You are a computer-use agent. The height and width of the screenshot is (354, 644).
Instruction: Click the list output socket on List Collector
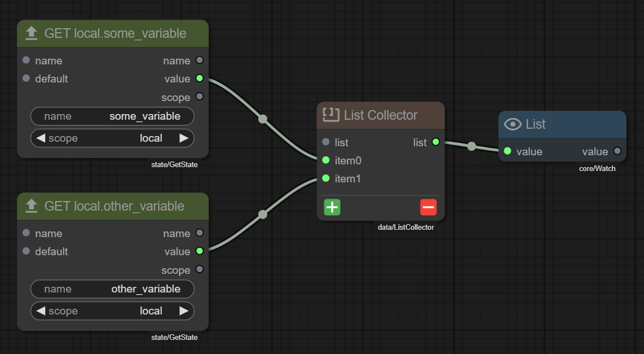[x=435, y=142]
